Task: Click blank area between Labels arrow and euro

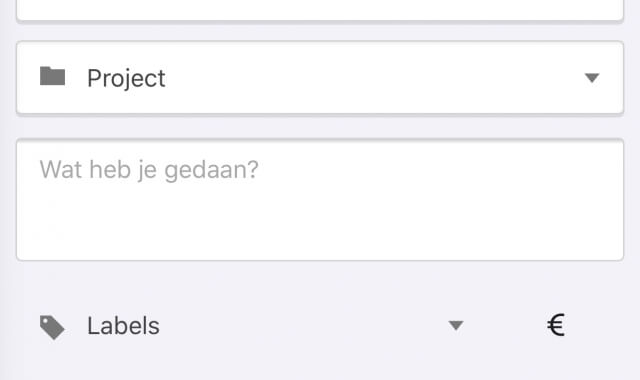Action: coord(505,325)
